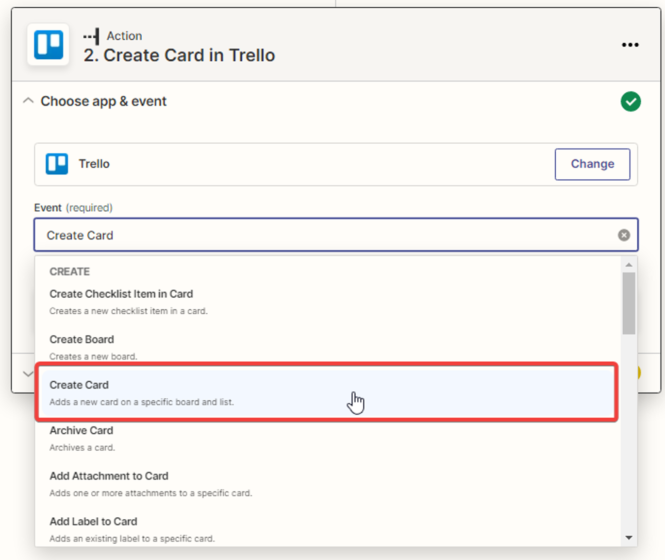The height and width of the screenshot is (560, 665).
Task: Select the Archive Card event
Action: [81, 431]
